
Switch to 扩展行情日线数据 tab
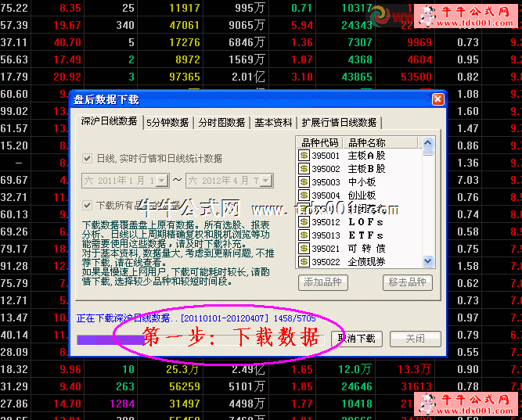[339, 123]
